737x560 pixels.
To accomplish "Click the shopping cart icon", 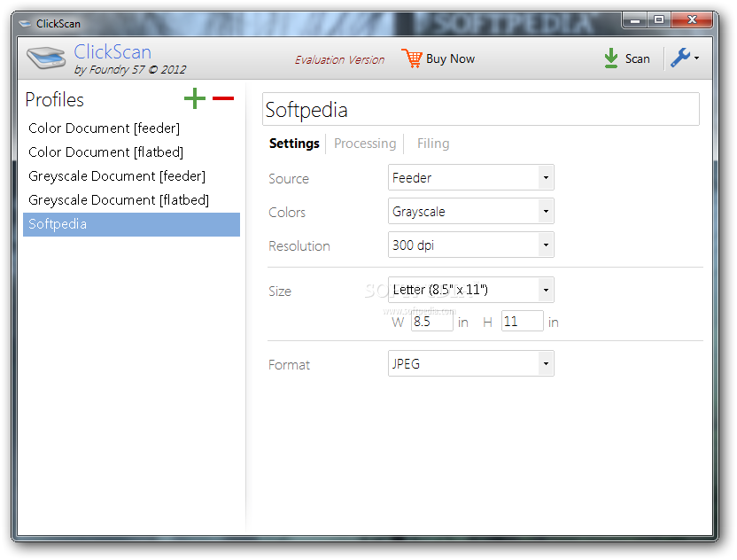I will coord(412,58).
